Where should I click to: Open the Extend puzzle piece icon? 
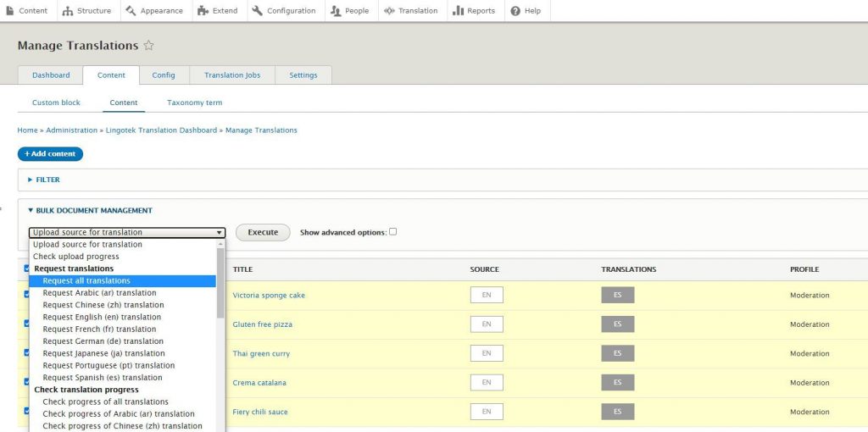click(202, 11)
